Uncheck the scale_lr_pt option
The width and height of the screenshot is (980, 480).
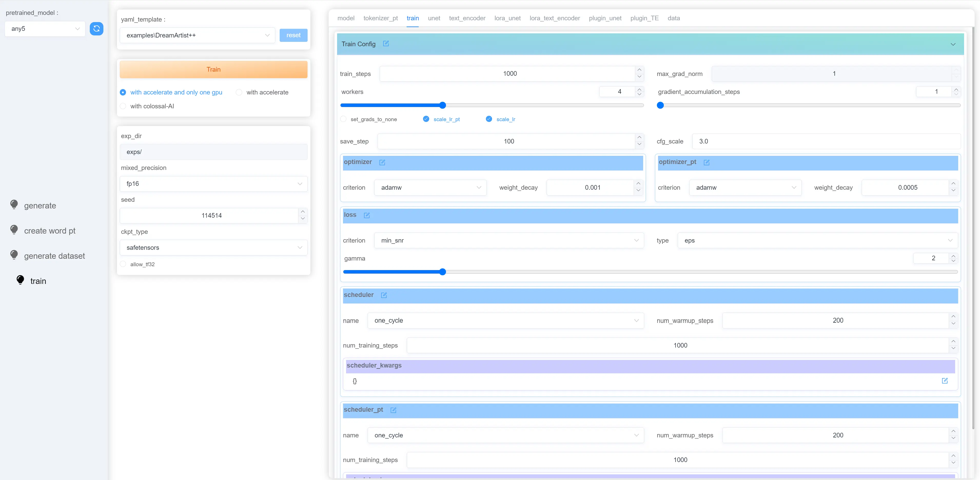coord(426,119)
